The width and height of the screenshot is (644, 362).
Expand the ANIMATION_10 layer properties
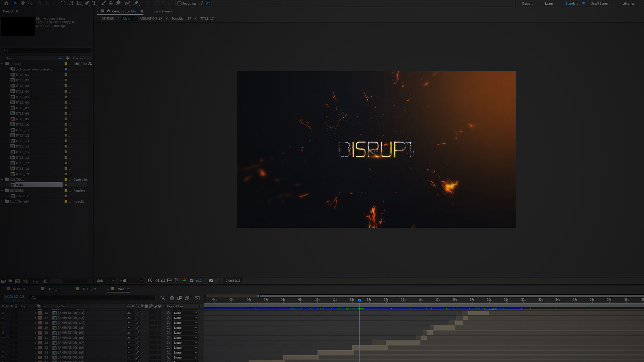pos(35,328)
